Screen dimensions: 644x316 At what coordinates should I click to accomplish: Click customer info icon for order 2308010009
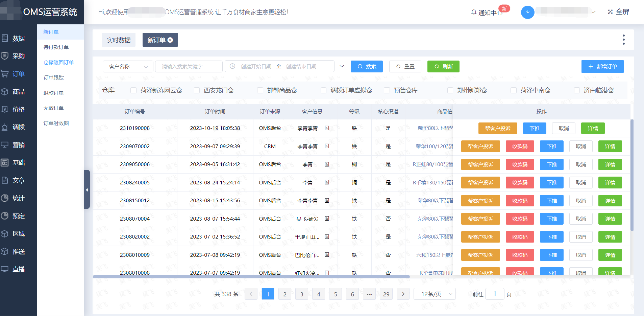pos(327,255)
